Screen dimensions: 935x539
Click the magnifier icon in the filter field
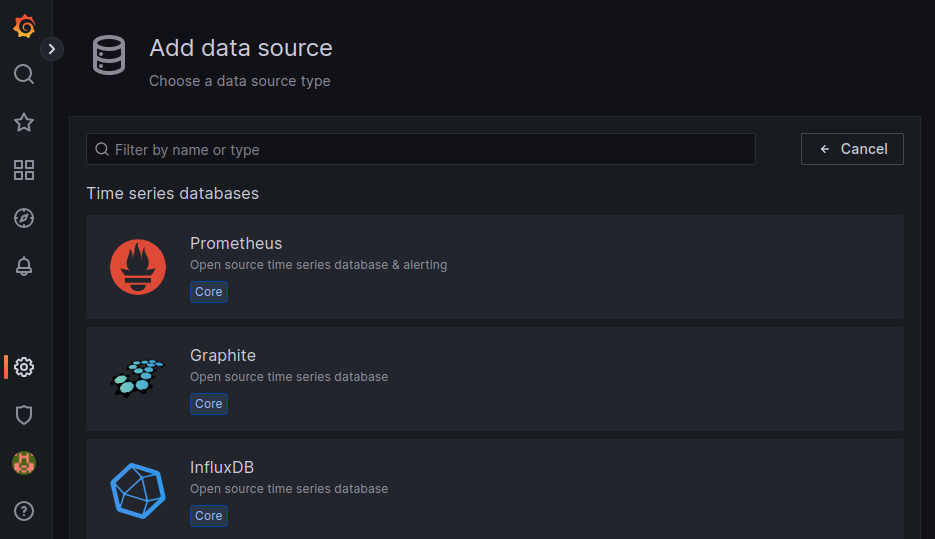click(102, 149)
